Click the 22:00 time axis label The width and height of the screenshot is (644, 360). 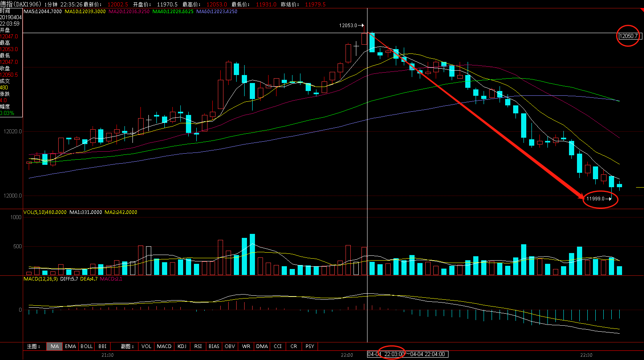[347, 355]
